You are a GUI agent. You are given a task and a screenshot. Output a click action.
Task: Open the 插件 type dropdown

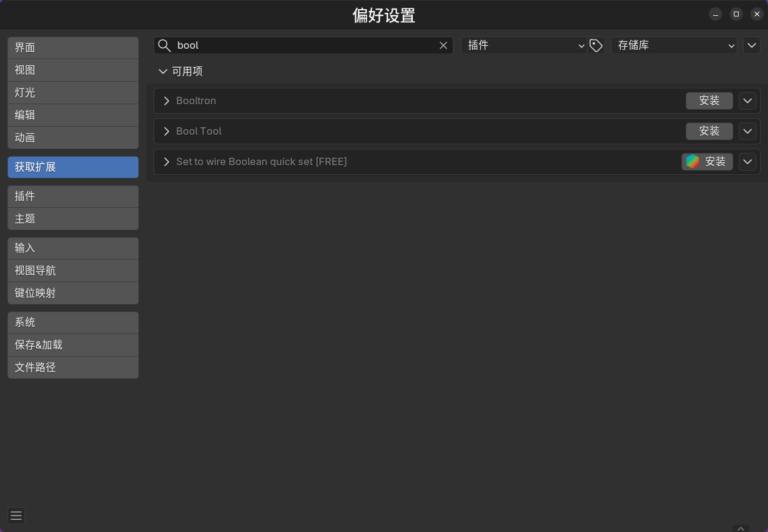pos(524,46)
